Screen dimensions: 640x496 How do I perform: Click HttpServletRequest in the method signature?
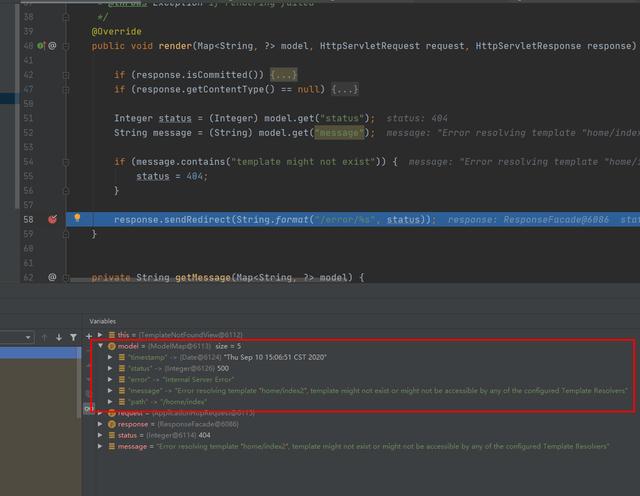[x=369, y=46]
